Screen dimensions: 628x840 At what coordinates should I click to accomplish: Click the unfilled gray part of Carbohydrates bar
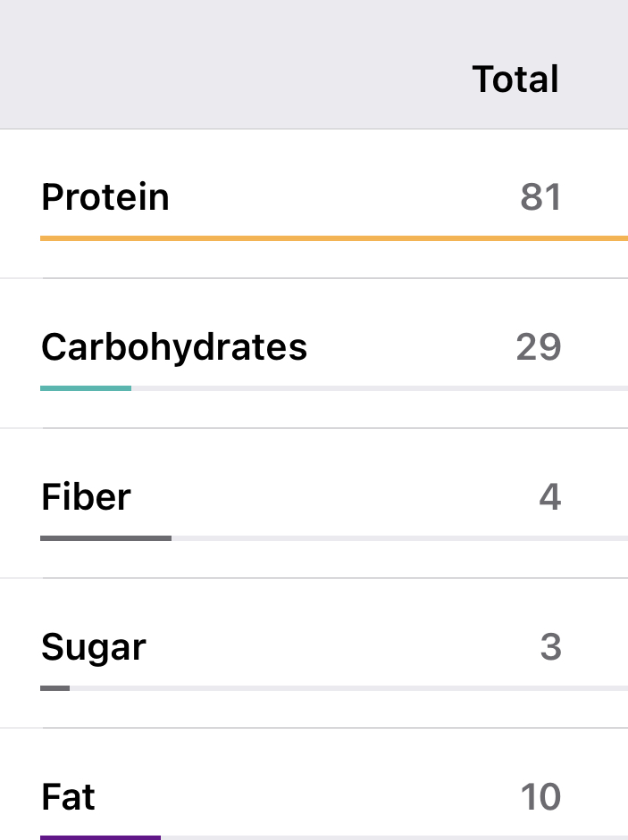click(380, 388)
